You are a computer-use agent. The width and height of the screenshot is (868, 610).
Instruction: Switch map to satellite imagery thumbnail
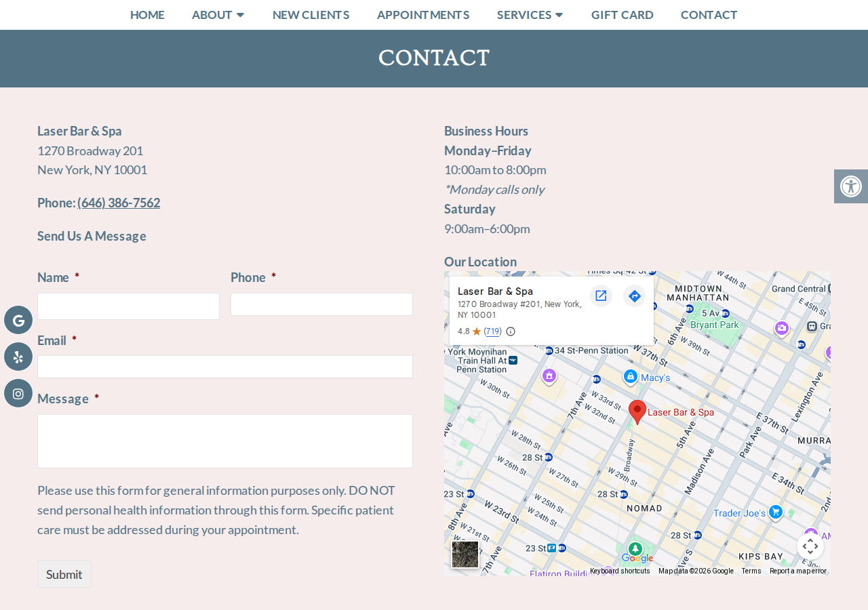click(465, 554)
